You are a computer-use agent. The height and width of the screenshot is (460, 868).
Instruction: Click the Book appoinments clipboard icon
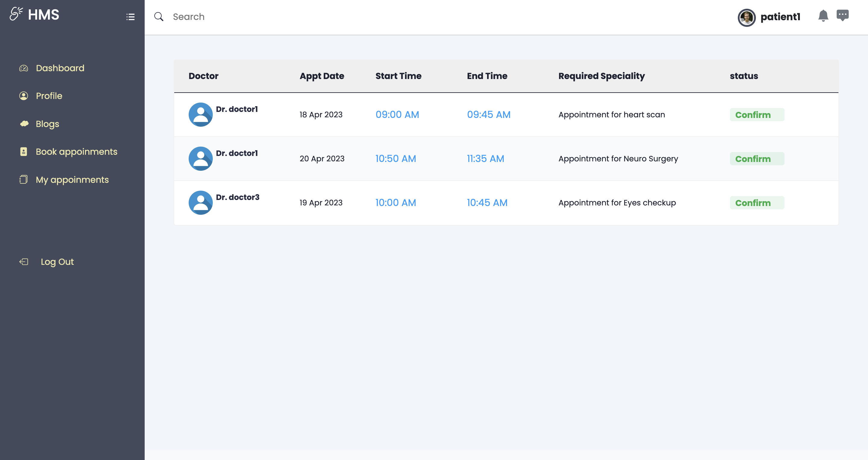click(24, 152)
